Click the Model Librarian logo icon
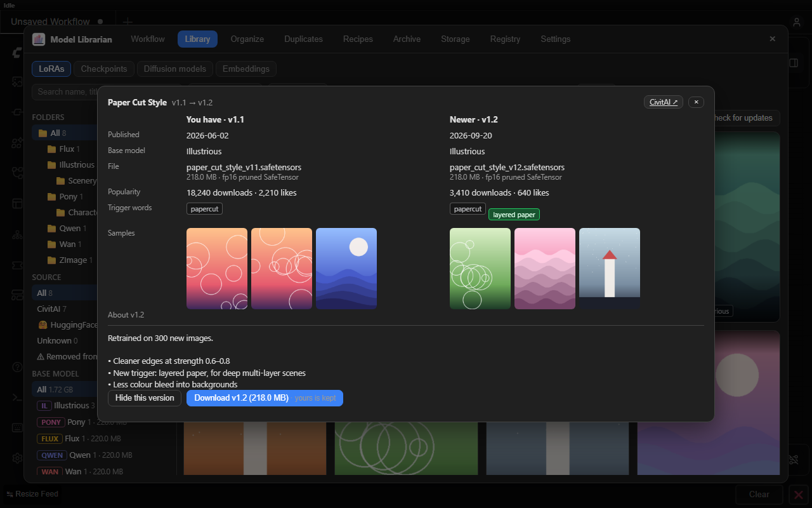 tap(39, 39)
